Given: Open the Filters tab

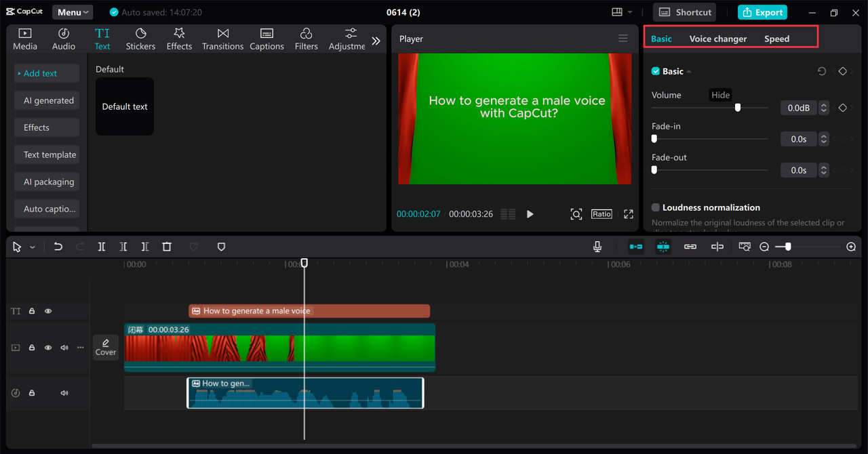Looking at the screenshot, I should coord(306,39).
